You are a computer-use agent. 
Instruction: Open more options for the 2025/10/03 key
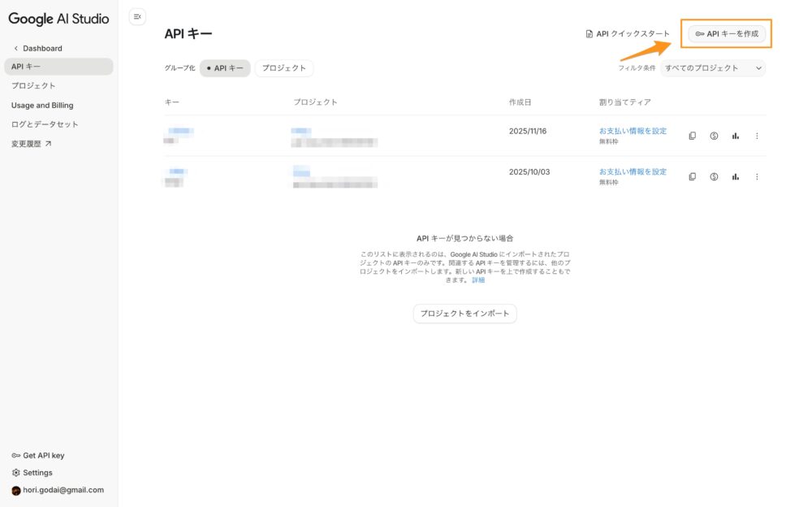757,176
